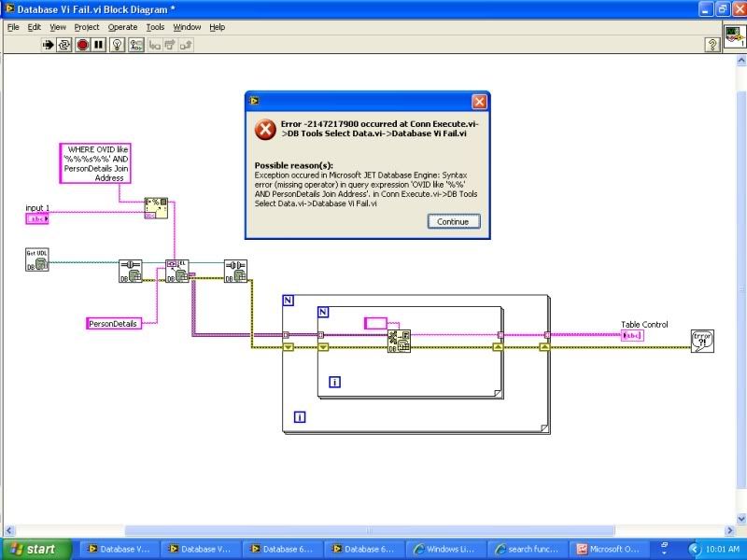
Task: Close the error dialog with red X
Action: 478,101
